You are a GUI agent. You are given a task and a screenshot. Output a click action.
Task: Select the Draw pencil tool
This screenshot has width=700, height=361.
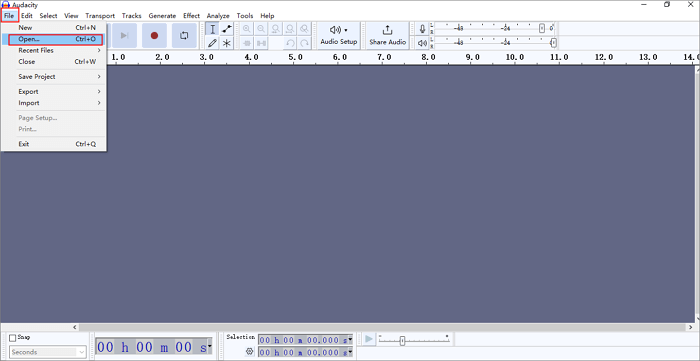point(212,43)
